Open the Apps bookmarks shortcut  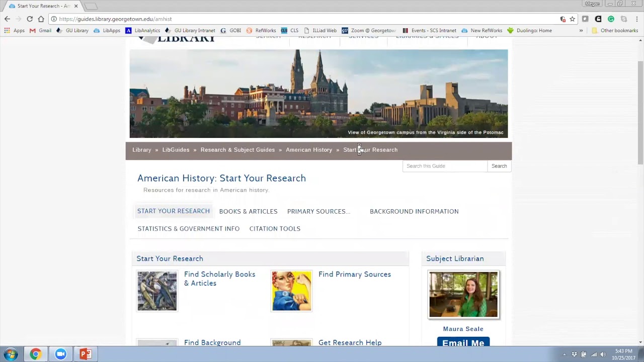click(14, 31)
